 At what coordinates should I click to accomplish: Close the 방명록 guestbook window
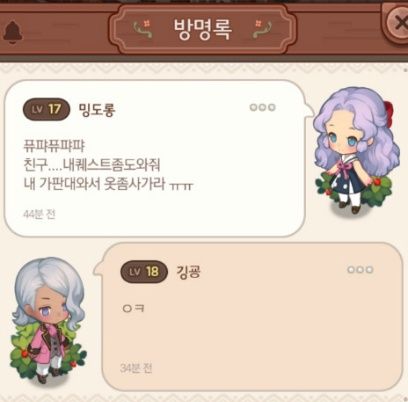pos(397,23)
